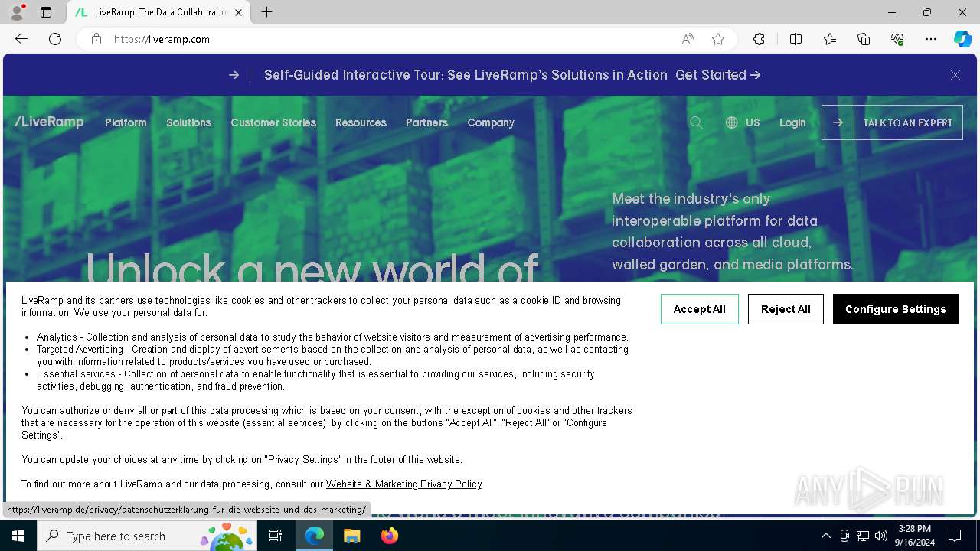This screenshot has width=980, height=551.
Task: Open Tab actions menu icon
Action: click(x=46, y=12)
